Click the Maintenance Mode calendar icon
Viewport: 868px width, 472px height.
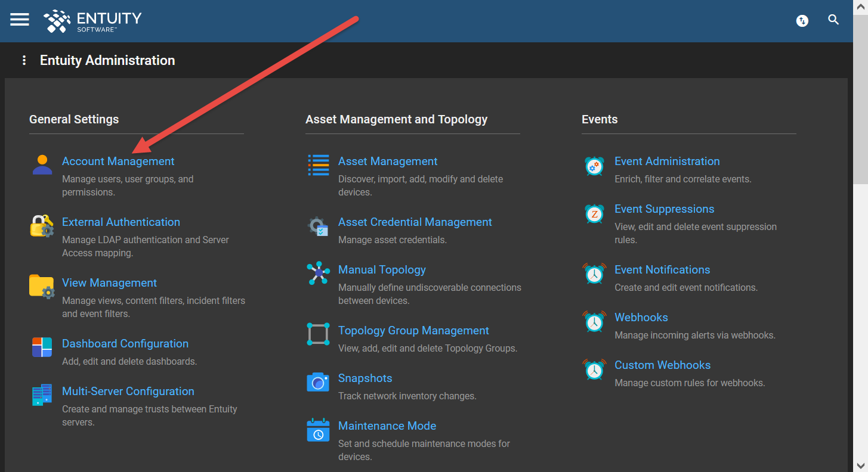(x=319, y=430)
